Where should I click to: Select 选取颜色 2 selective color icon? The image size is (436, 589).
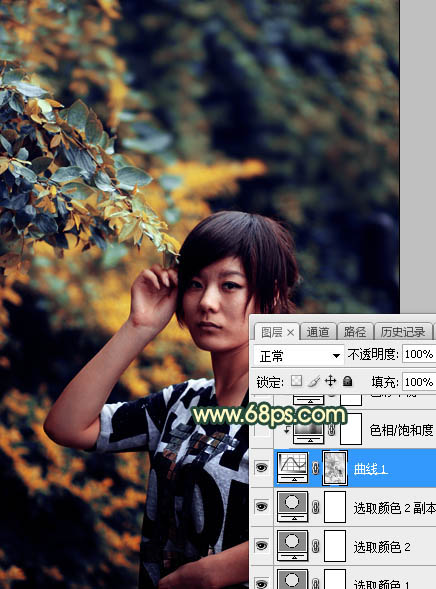(x=293, y=546)
